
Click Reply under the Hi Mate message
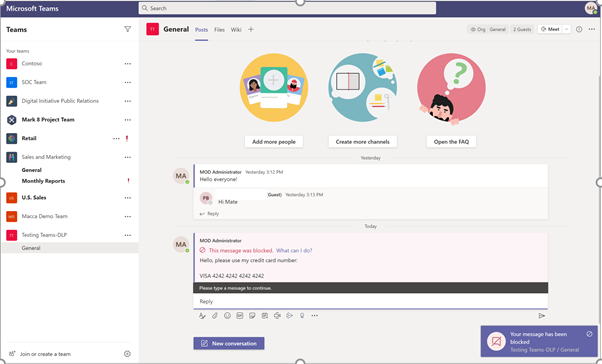pyautogui.click(x=209, y=214)
